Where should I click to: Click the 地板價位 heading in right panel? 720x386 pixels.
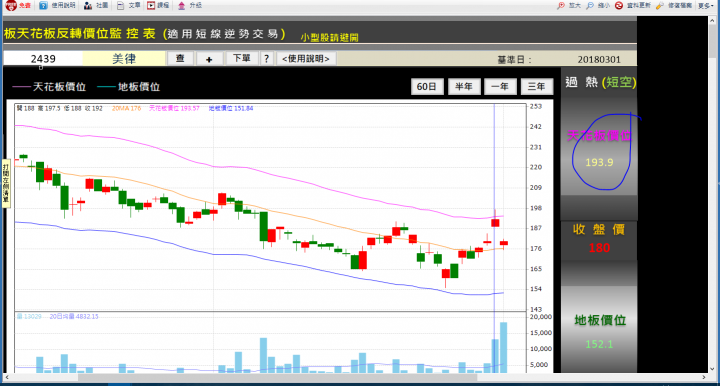(600, 320)
